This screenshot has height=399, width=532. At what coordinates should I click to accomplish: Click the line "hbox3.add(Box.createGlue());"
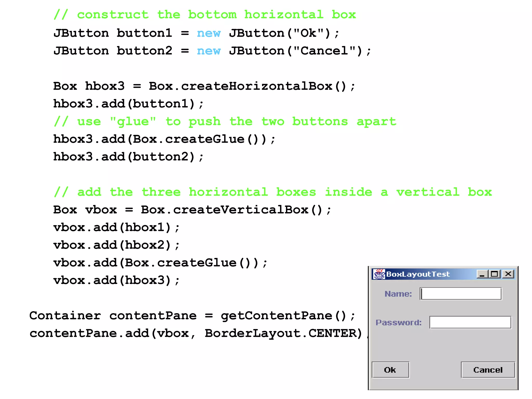[164, 139]
